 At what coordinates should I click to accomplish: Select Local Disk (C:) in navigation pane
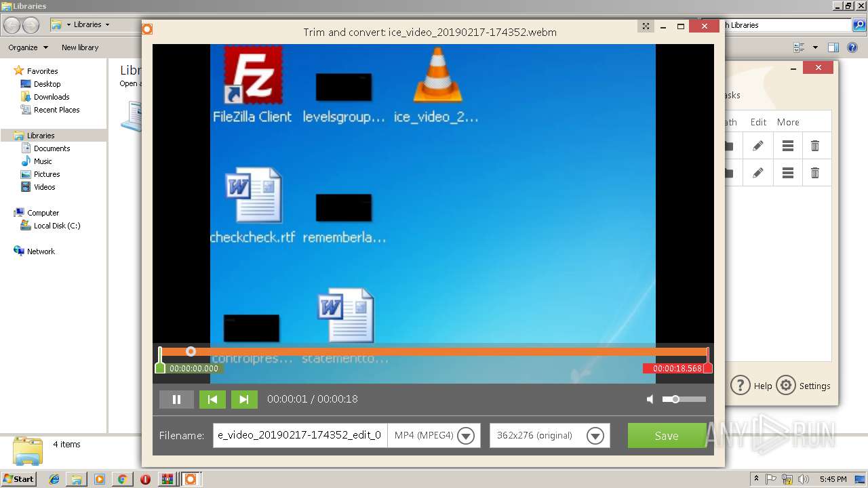57,226
